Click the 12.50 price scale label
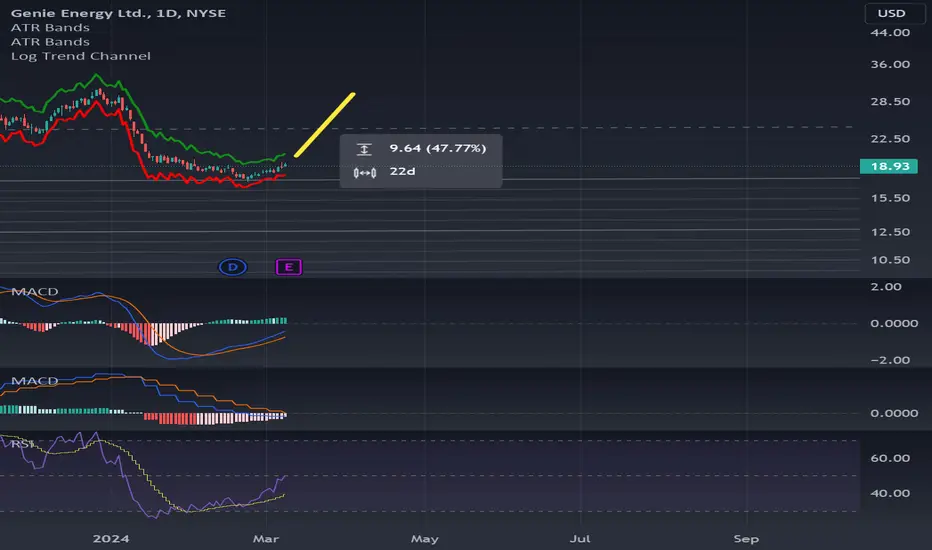Image resolution: width=932 pixels, height=550 pixels. tap(890, 232)
